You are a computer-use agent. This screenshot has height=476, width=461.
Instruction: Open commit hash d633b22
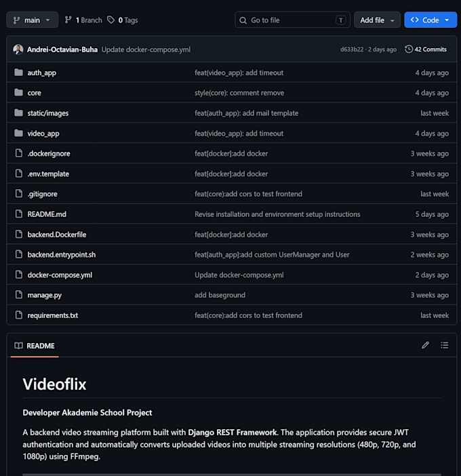coord(351,49)
